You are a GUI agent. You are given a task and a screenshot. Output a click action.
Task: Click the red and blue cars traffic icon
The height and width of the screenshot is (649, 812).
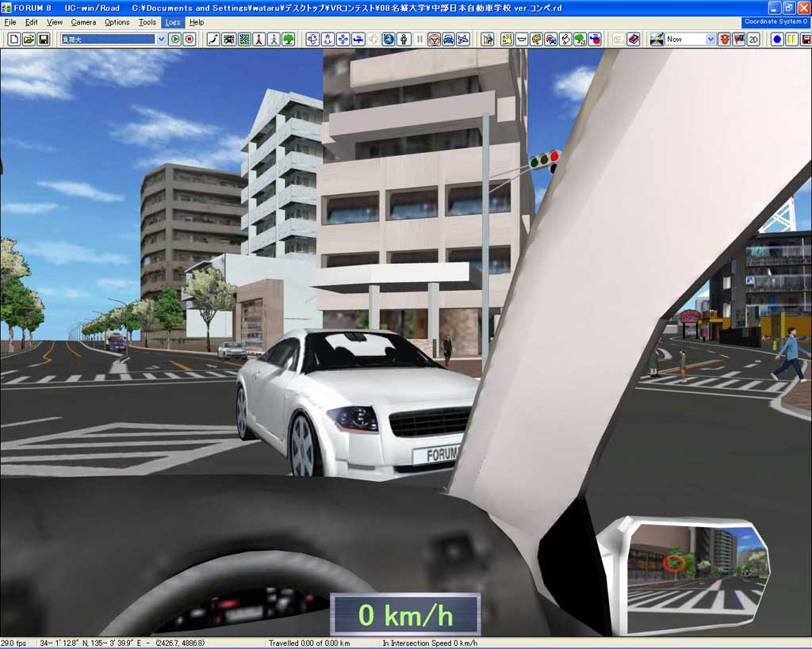(551, 40)
